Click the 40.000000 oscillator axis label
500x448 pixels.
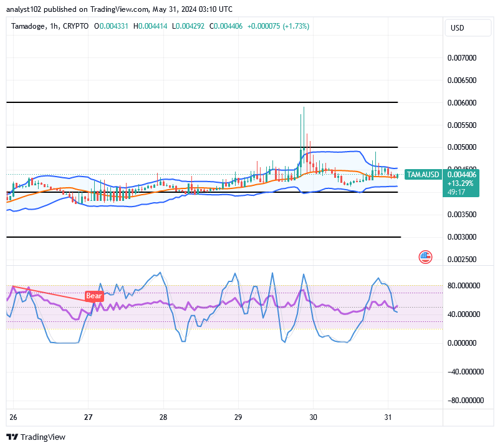click(464, 314)
